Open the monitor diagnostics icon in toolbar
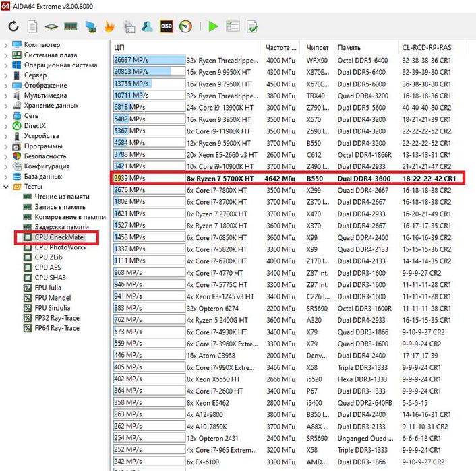Screen dimensions: 476x471 (x=90, y=26)
